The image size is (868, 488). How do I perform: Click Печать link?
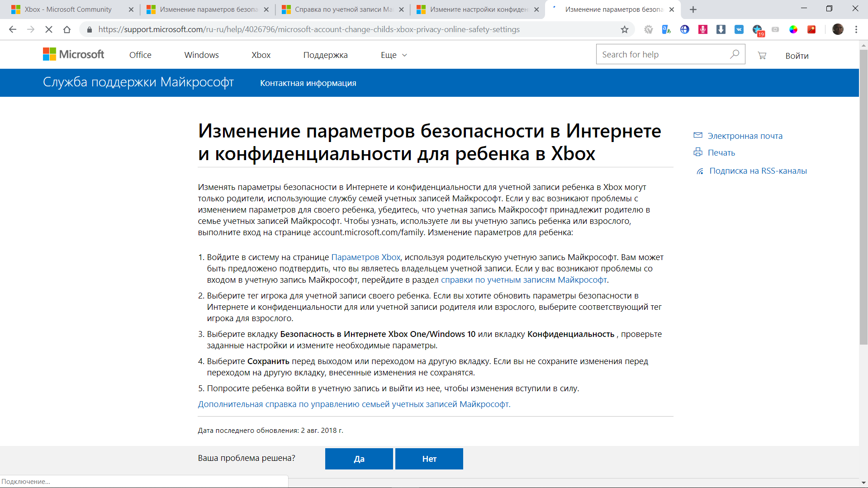coord(721,153)
